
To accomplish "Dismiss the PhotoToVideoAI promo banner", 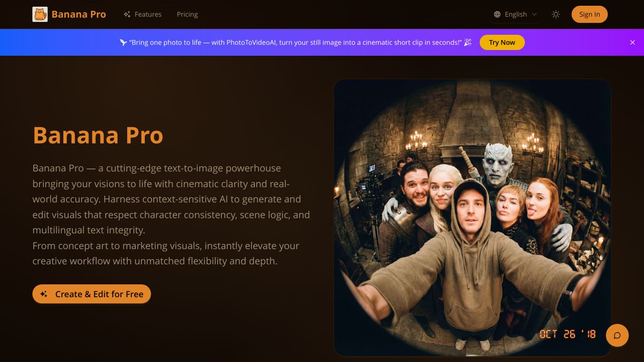I will click(633, 42).
